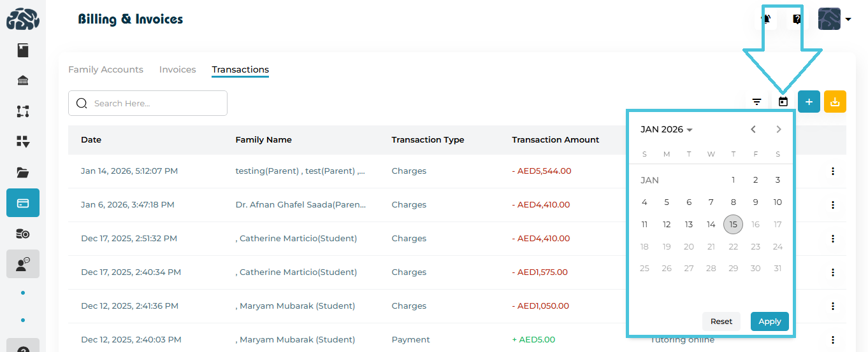Open the billing card icon in sidebar
The width and height of the screenshot is (868, 352).
[x=23, y=203]
